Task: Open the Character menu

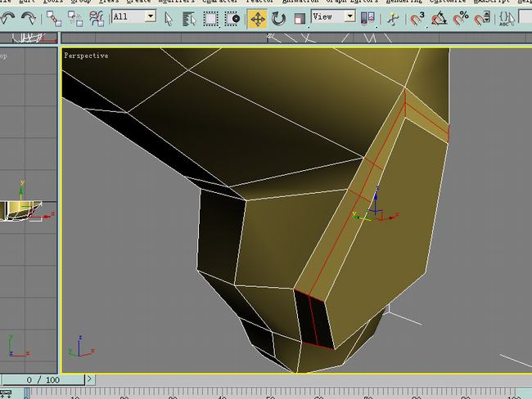Action: pyautogui.click(x=220, y=2)
